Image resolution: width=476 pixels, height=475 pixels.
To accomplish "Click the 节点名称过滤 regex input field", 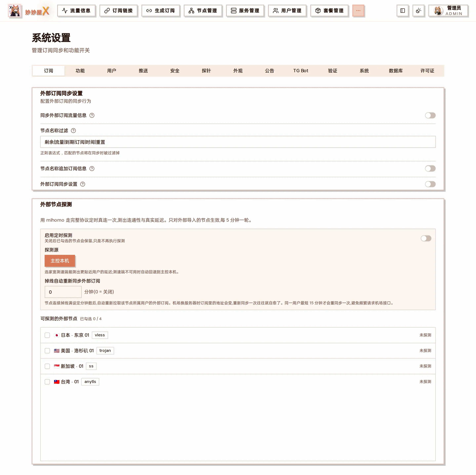I will coord(238,142).
